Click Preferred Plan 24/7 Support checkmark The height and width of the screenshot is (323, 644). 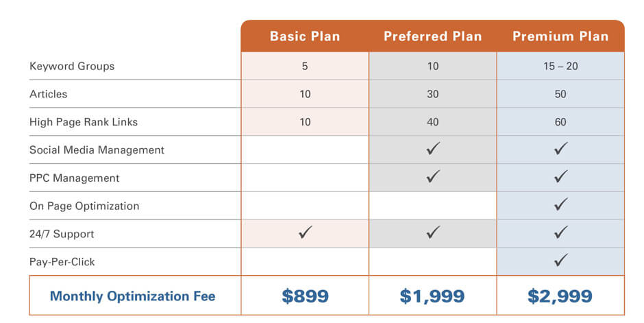pyautogui.click(x=433, y=232)
